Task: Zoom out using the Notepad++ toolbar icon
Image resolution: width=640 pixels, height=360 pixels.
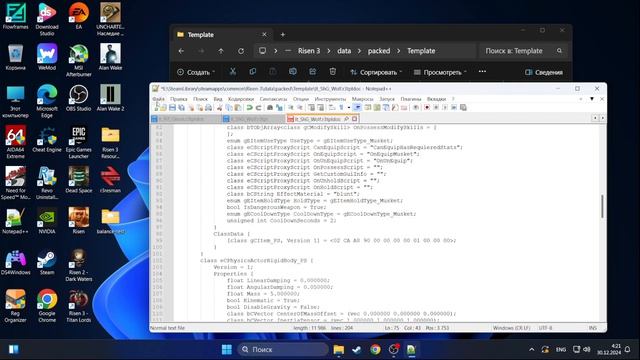Action: pos(300,107)
